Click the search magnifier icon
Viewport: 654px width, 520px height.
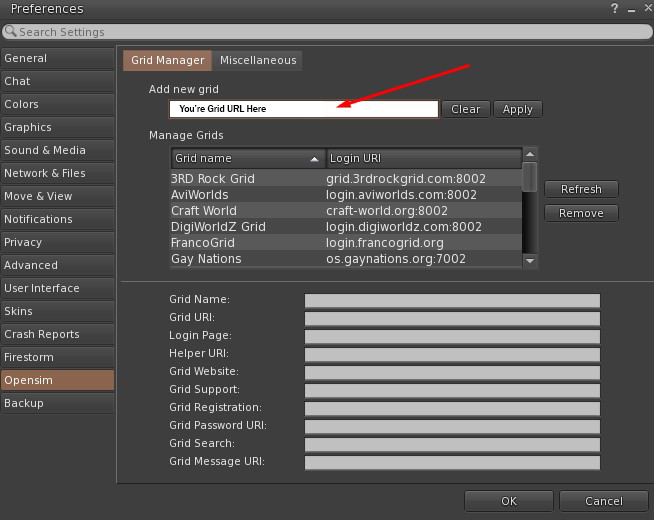(10, 32)
